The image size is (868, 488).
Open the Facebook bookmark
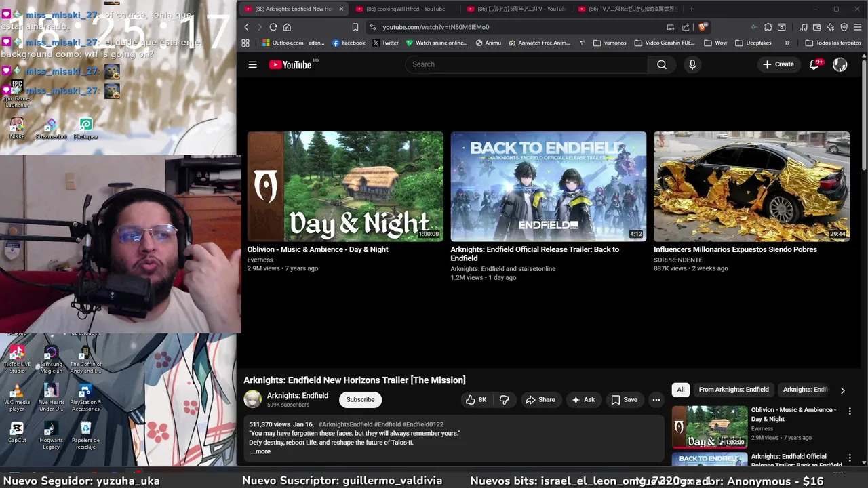pyautogui.click(x=349, y=43)
